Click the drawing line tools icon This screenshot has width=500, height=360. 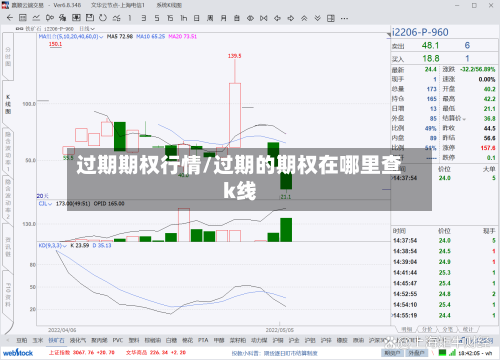pyautogui.click(x=116, y=18)
